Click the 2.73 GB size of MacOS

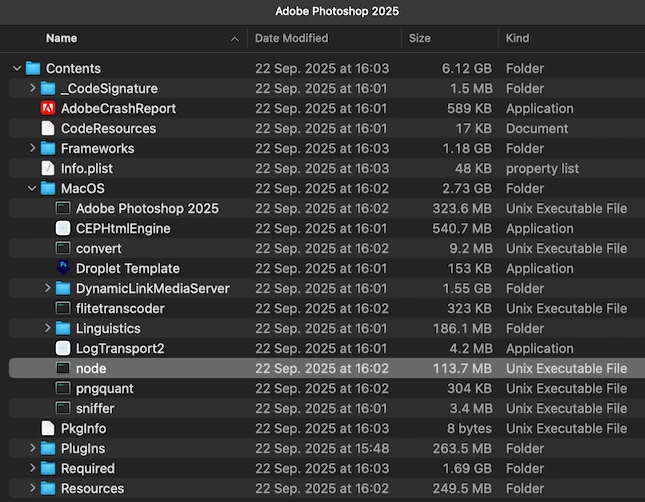(467, 188)
